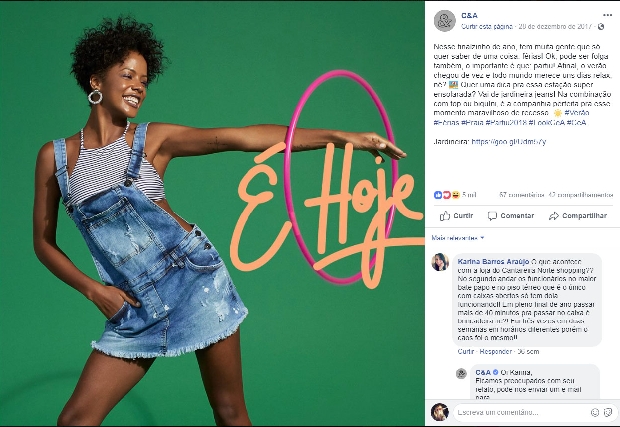Click the public globe privacy icon
This screenshot has height=427, width=620.
[601, 26]
